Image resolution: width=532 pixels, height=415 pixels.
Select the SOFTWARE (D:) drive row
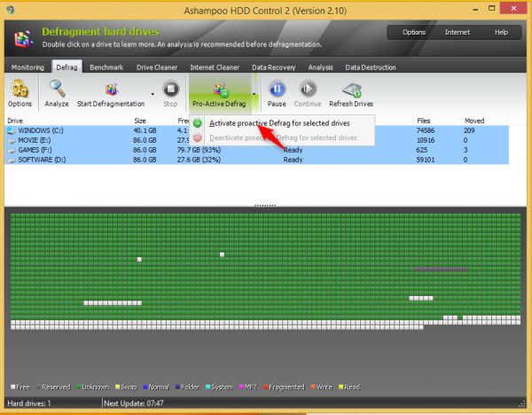(x=256, y=160)
